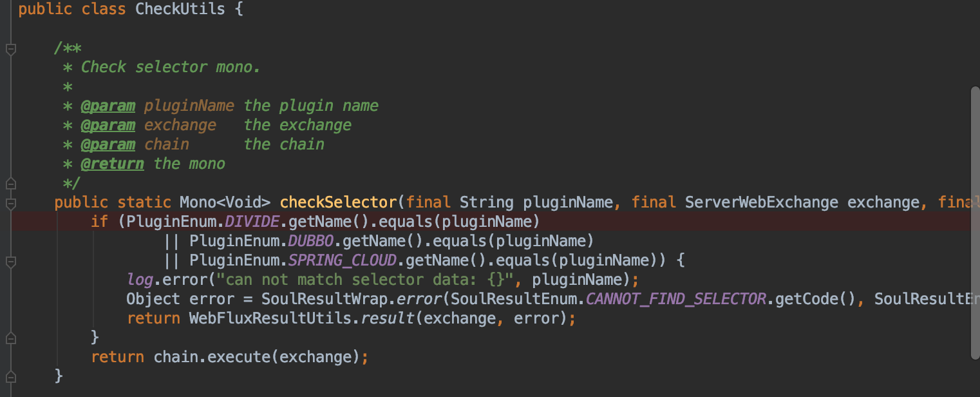980x397 pixels.
Task: Collapse the checkSelector method fold marker
Action: [x=10, y=204]
